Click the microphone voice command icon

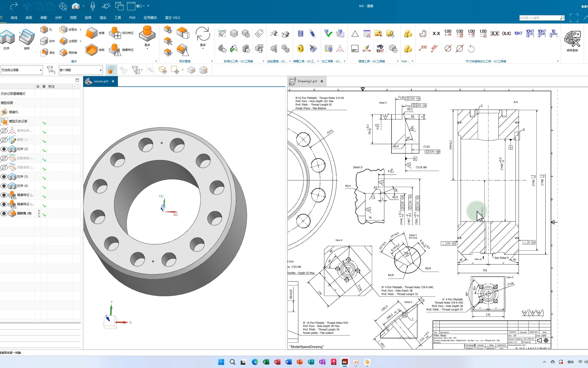point(93,6)
